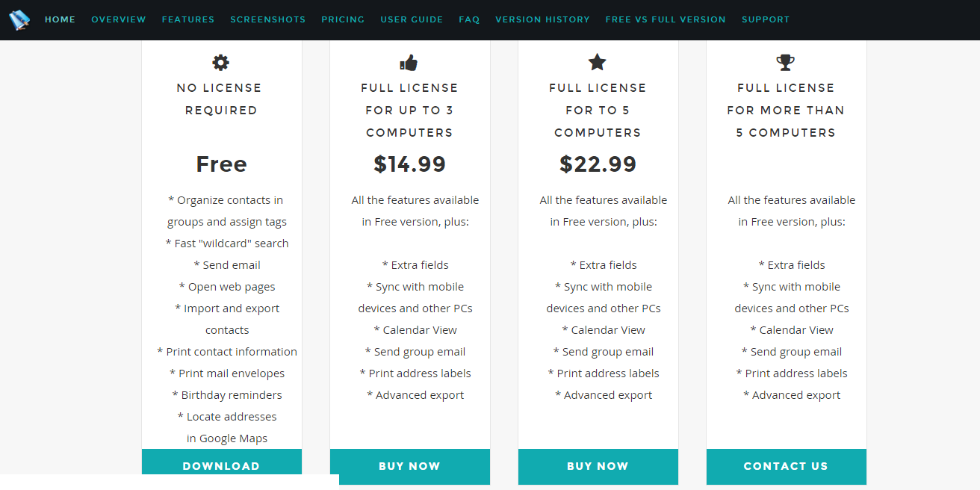Click the $14.99 price heading
This screenshot has height=490, width=980.
point(409,164)
